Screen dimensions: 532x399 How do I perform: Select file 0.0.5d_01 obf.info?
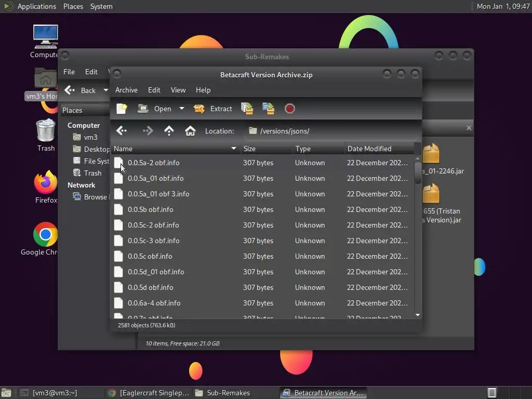coord(262,272)
